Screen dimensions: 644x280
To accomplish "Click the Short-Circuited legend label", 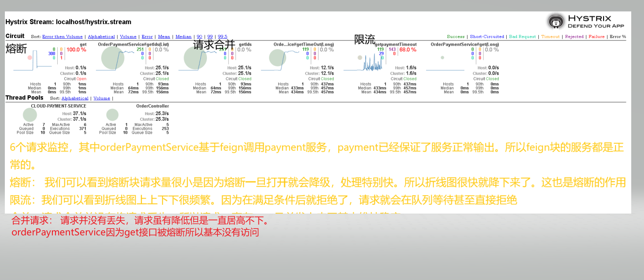I will [x=487, y=37].
